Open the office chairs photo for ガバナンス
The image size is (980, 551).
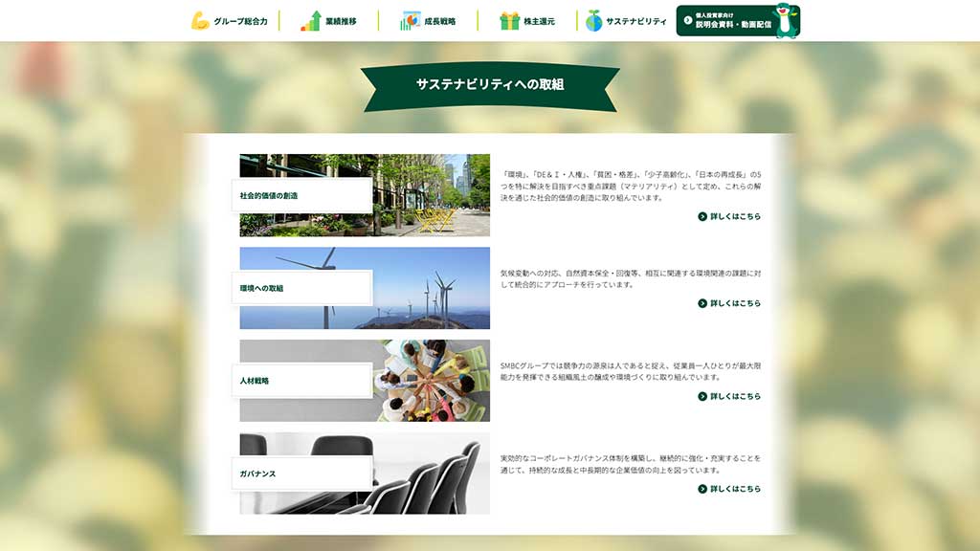tap(431, 474)
